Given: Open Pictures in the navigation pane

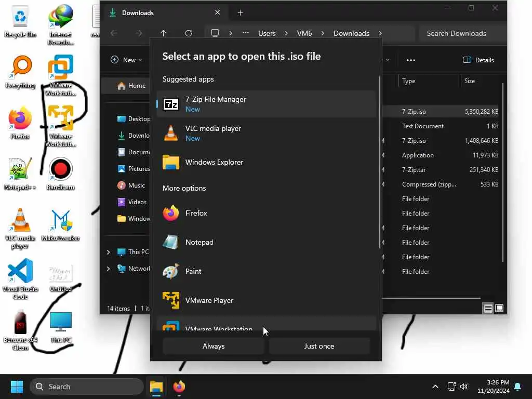Looking at the screenshot, I should 132,169.
